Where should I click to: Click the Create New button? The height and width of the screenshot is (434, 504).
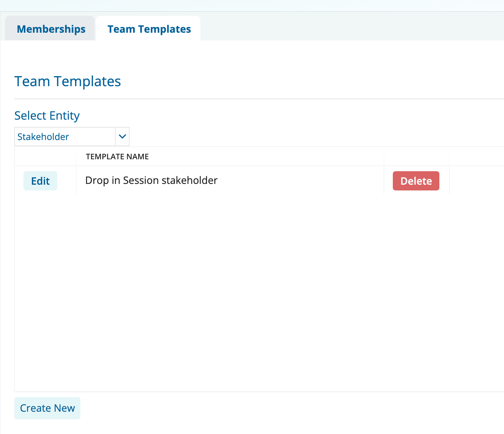click(x=47, y=408)
